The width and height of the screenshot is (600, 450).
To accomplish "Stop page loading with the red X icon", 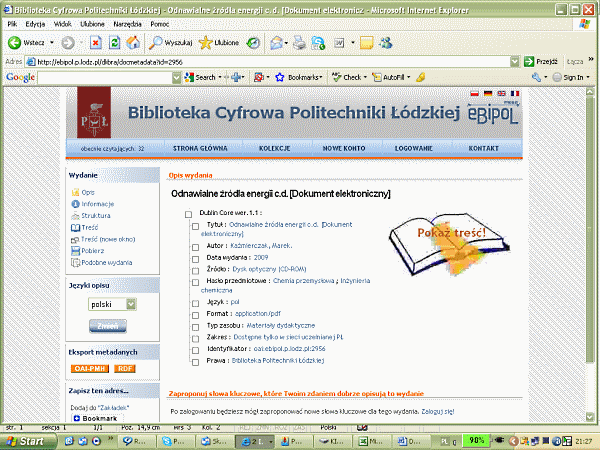I will click(x=96, y=42).
